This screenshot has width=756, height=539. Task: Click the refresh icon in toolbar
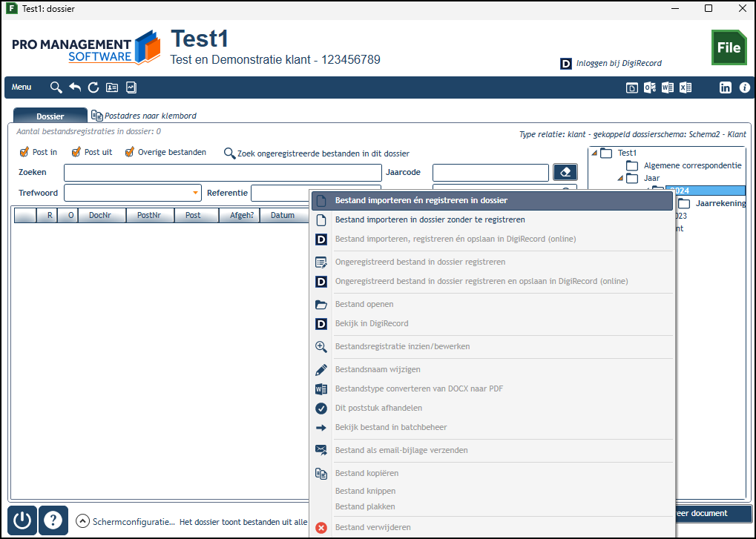click(93, 87)
